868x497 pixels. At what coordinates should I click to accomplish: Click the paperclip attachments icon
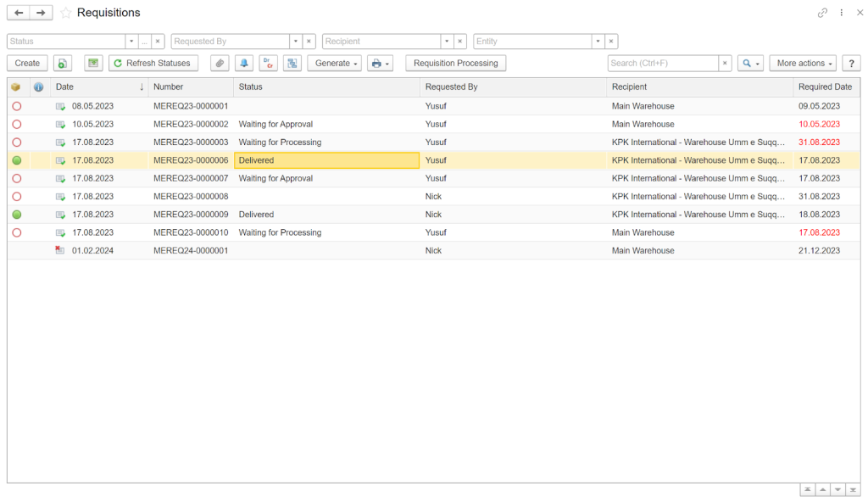[x=220, y=63]
